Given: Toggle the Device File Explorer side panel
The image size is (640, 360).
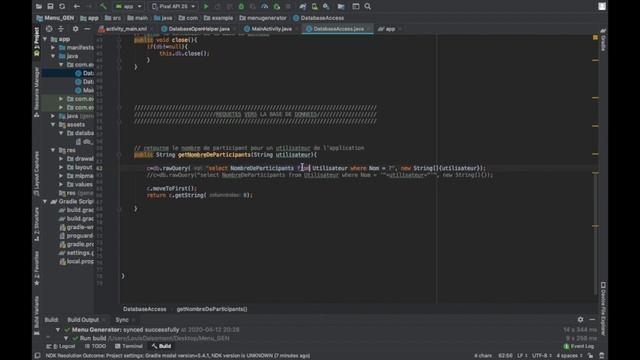Looking at the screenshot, I should pyautogui.click(x=603, y=309).
